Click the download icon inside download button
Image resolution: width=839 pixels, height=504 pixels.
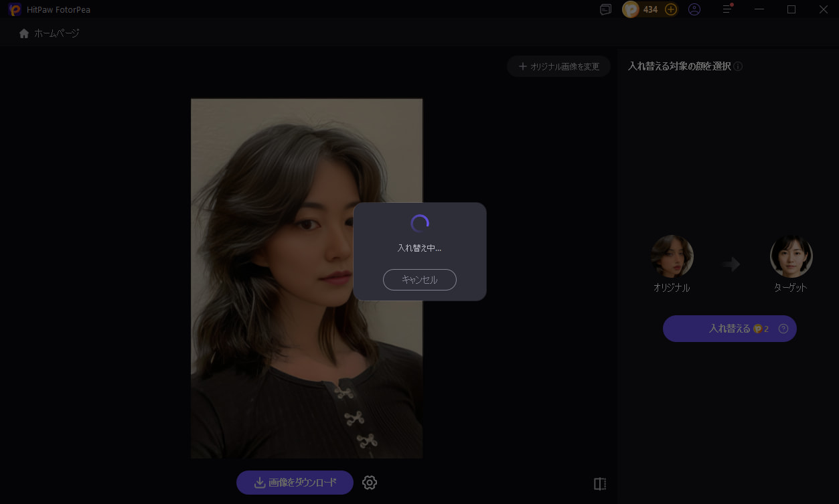258,482
